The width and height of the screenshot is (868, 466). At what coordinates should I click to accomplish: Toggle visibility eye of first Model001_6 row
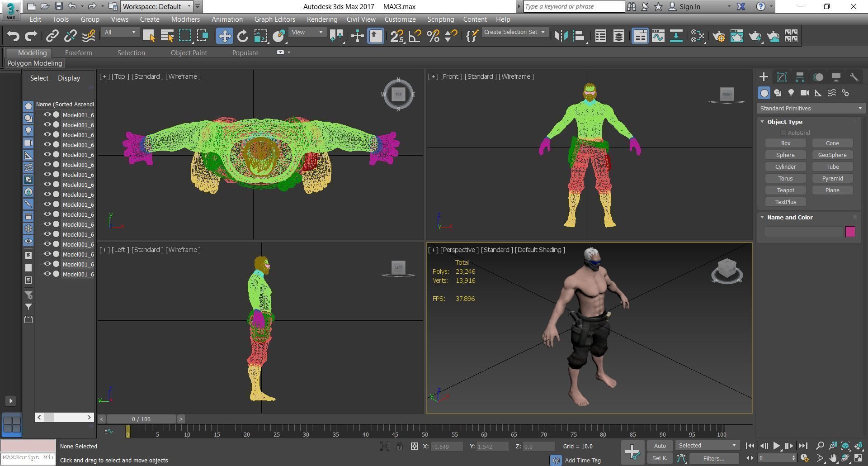pyautogui.click(x=47, y=115)
